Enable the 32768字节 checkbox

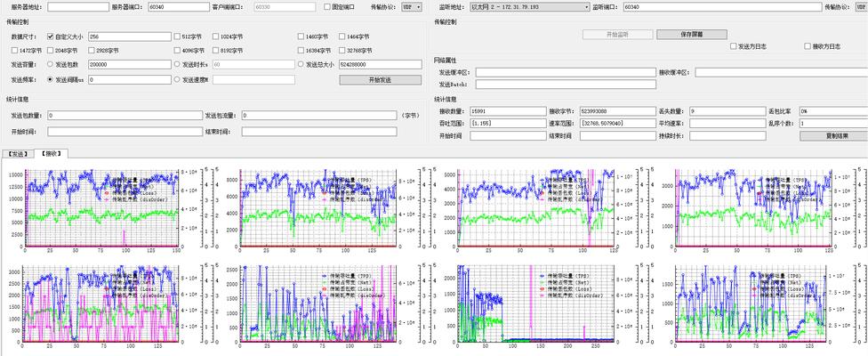click(x=342, y=51)
